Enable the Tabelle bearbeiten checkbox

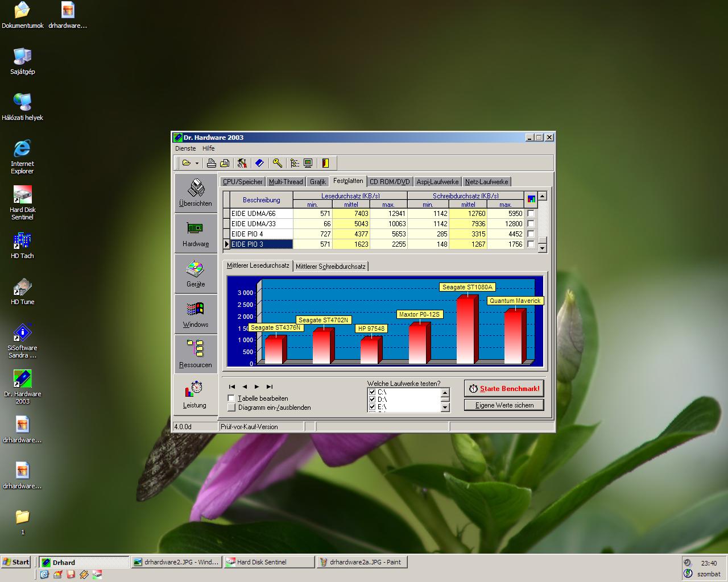click(x=231, y=398)
